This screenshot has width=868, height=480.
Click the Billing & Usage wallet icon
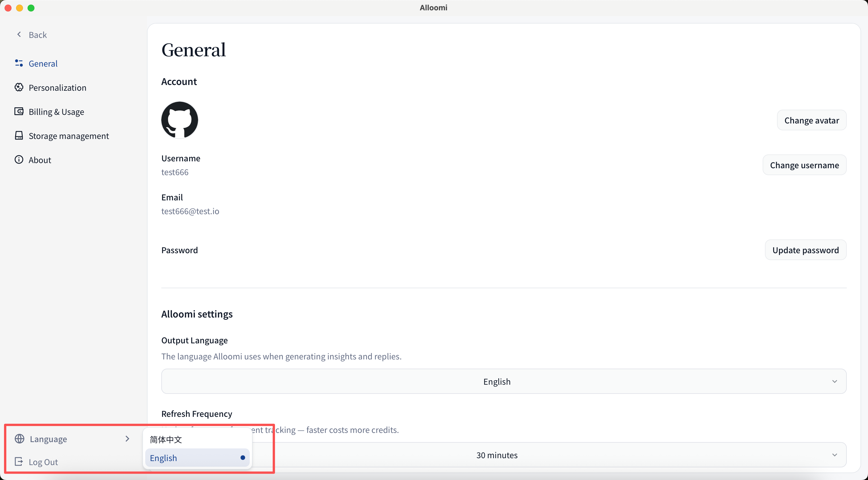coord(19,111)
